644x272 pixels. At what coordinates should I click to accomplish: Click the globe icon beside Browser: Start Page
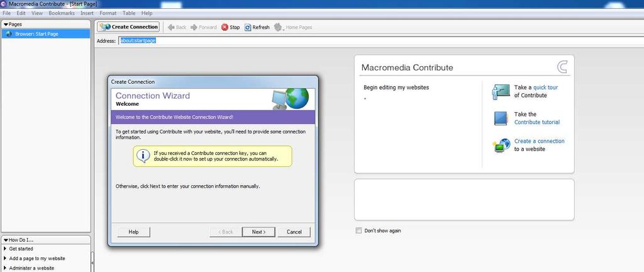point(9,34)
